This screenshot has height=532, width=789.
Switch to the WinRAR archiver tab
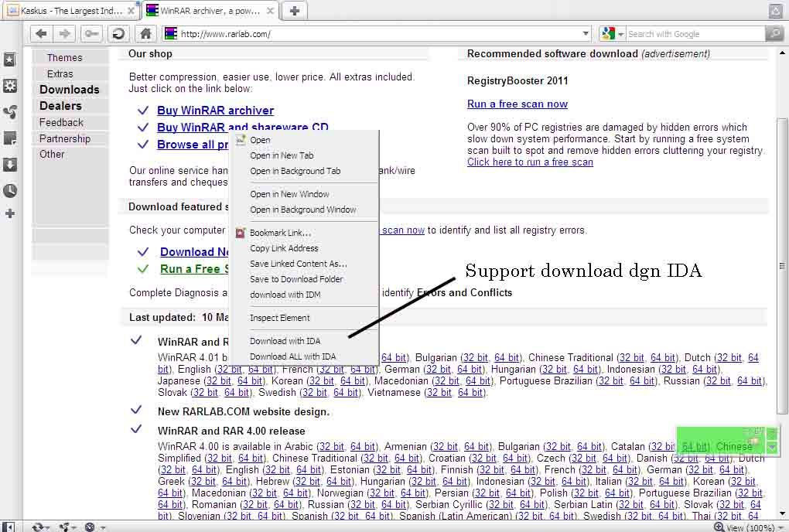[x=210, y=11]
